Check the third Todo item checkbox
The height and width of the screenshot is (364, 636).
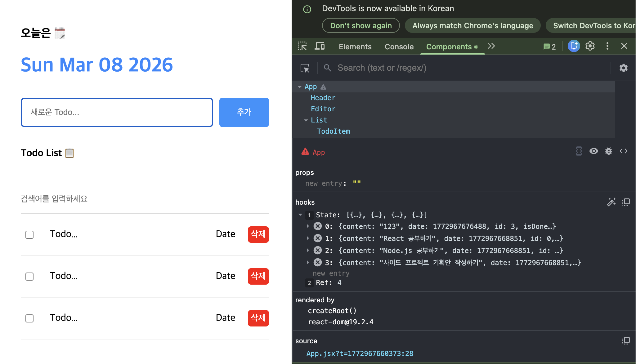[29, 318]
